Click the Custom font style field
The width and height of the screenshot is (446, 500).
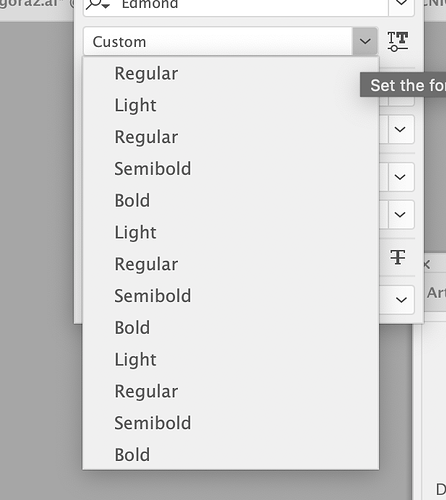pyautogui.click(x=218, y=42)
